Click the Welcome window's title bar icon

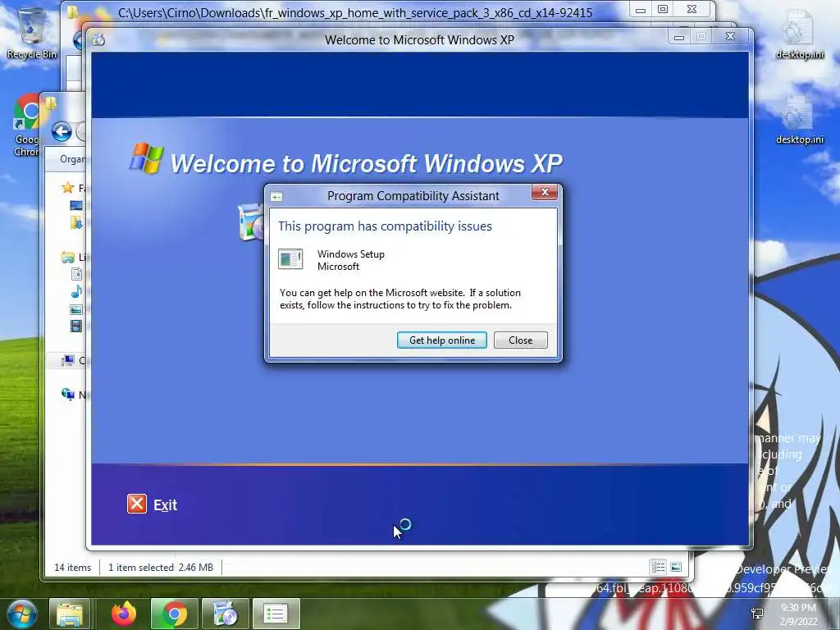[x=98, y=39]
